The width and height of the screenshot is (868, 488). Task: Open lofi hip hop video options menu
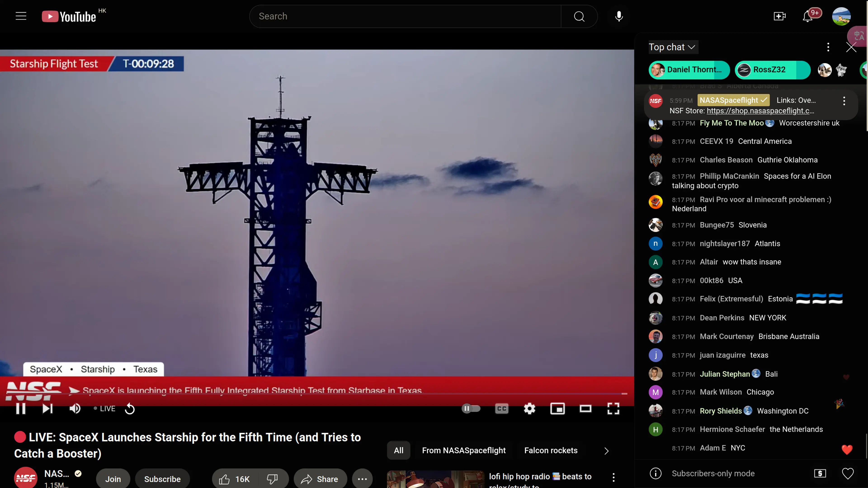tap(614, 477)
